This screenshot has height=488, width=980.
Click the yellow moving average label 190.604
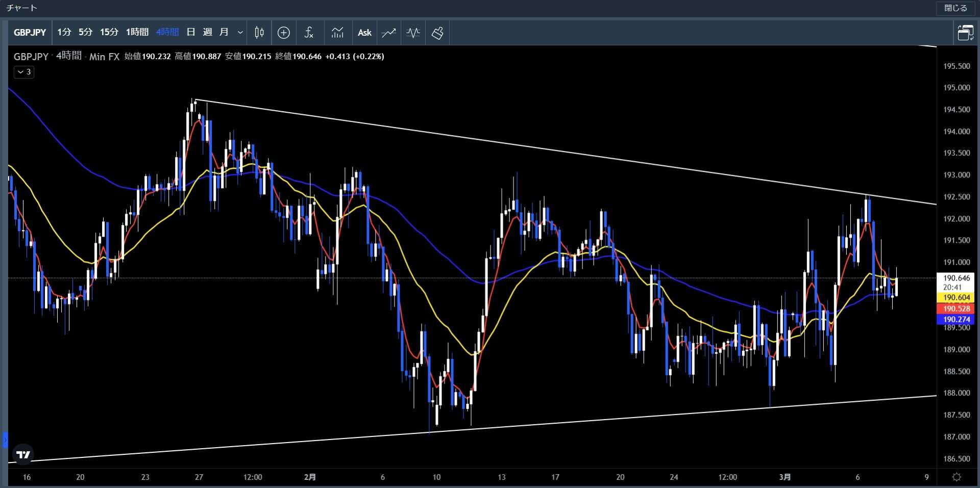[956, 297]
